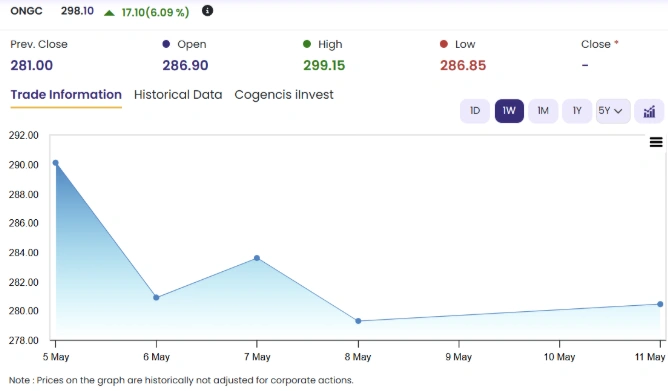
Task: Open the advanced chart icon button
Action: coord(649,111)
